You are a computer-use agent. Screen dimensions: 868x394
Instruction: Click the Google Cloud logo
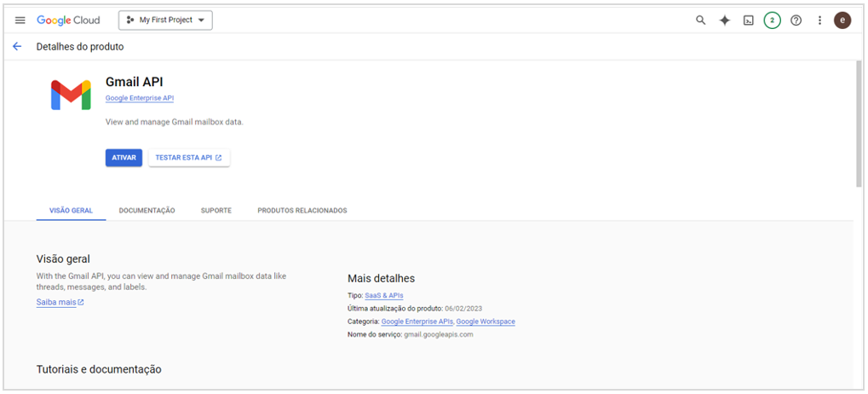(x=68, y=20)
